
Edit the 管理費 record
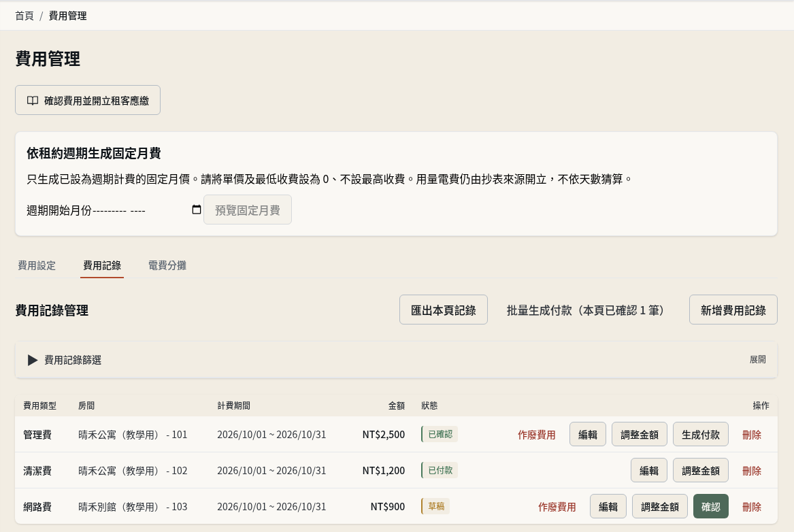click(x=588, y=434)
